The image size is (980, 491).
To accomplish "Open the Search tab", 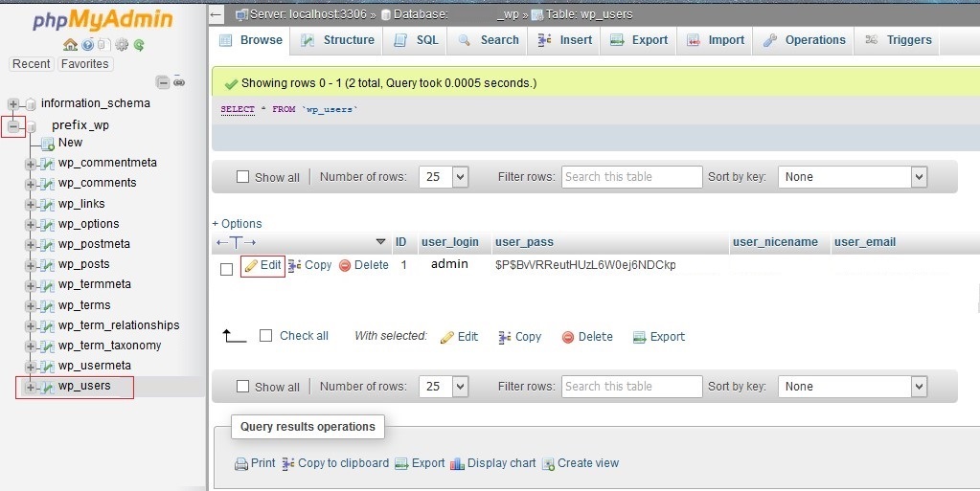I will pyautogui.click(x=489, y=40).
